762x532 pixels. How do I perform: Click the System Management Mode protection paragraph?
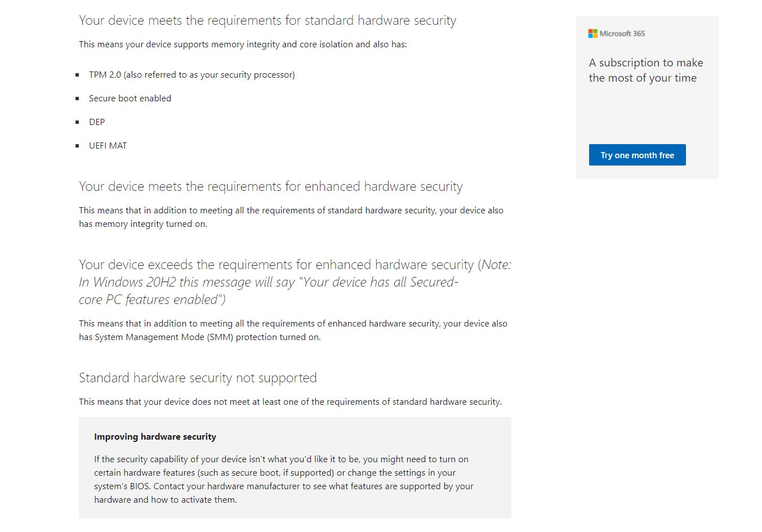293,330
